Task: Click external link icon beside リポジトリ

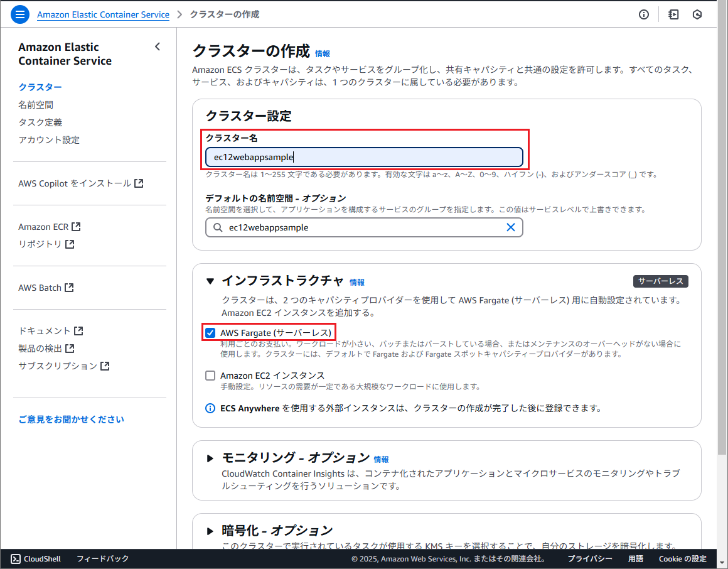Action: (70, 244)
